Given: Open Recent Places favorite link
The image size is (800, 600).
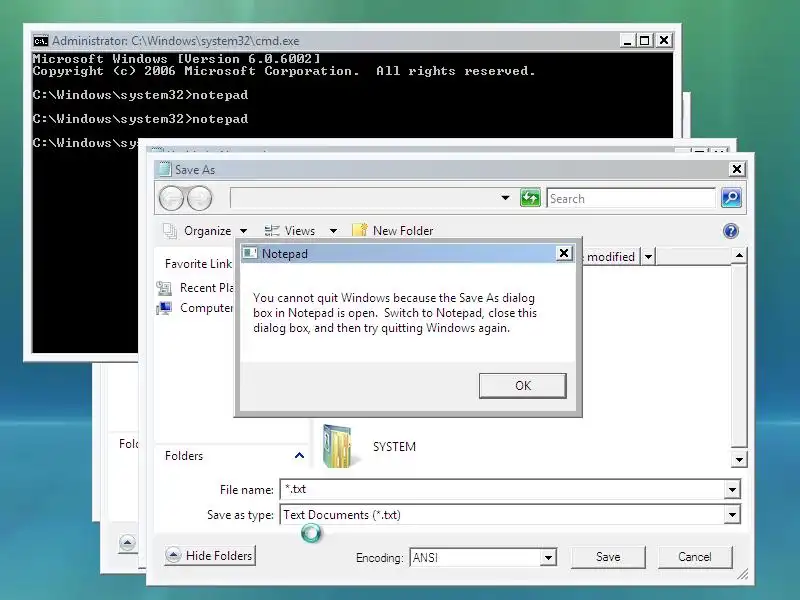Looking at the screenshot, I should tap(195, 288).
